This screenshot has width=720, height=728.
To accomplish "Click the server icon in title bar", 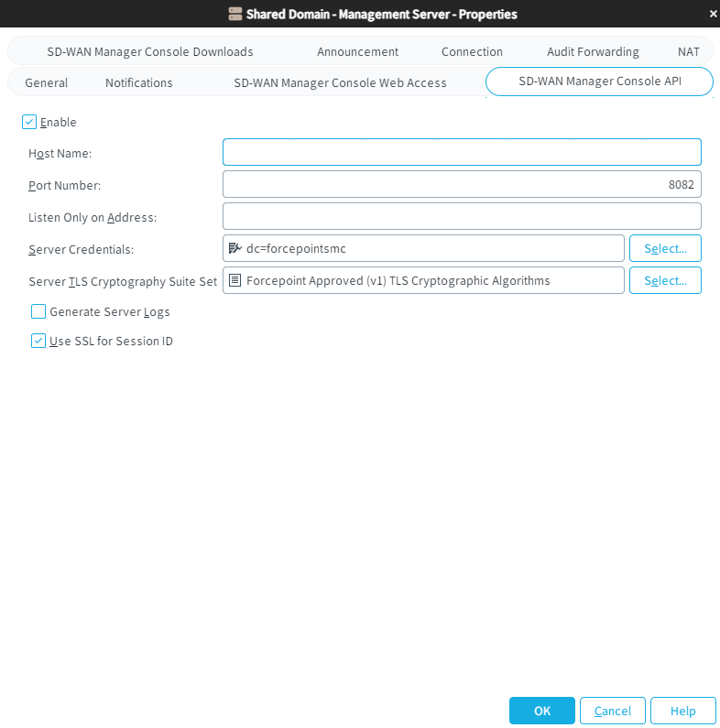I will [x=235, y=15].
